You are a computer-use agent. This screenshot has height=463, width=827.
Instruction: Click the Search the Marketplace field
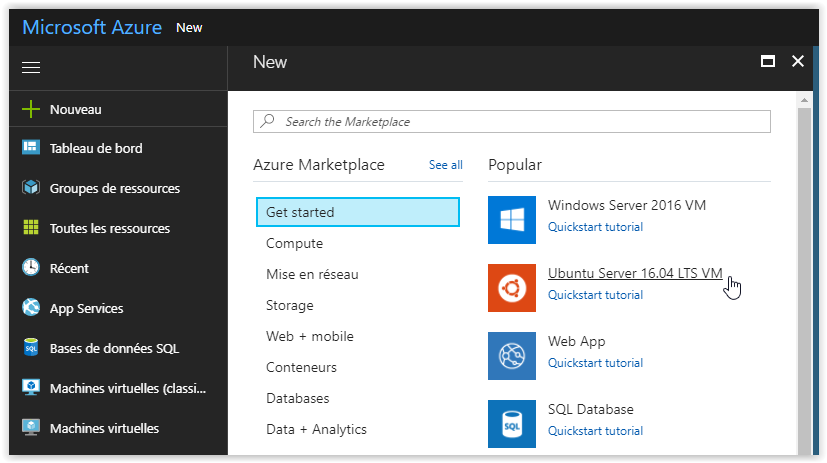click(x=512, y=121)
